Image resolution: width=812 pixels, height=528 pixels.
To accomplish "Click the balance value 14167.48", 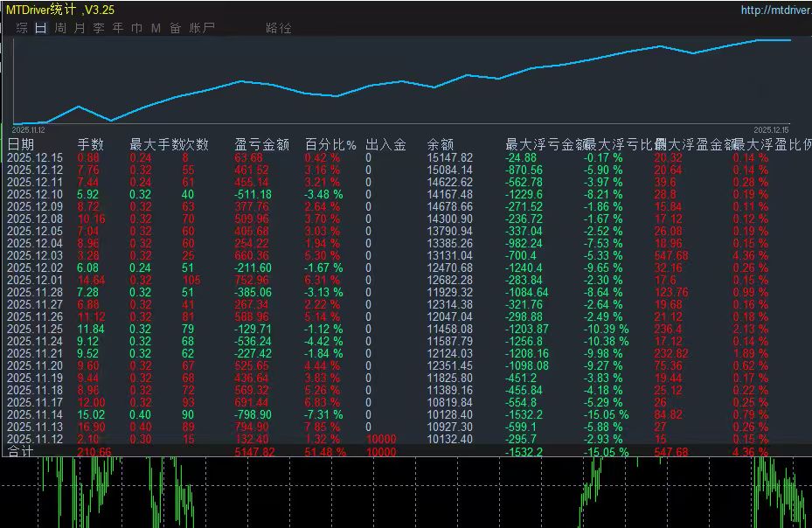I will tap(449, 194).
